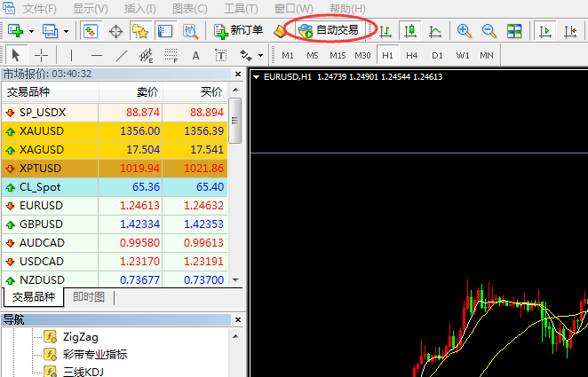Switch to bar chart icon
This screenshot has height=377, width=588.
385,31
